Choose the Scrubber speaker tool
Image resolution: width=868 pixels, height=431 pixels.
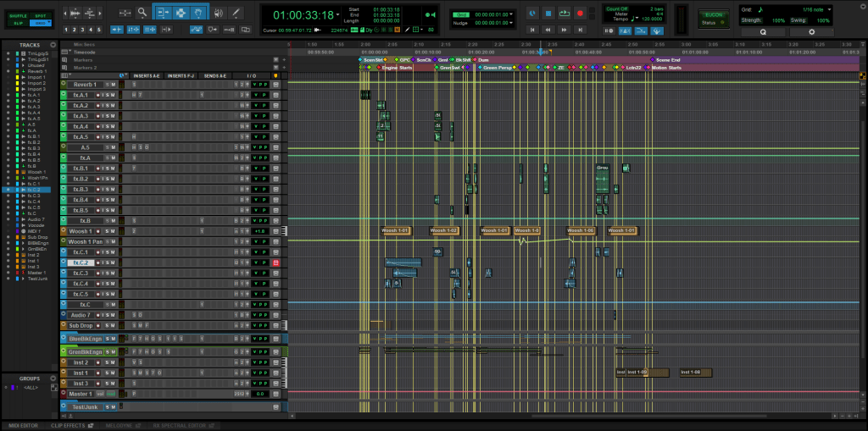click(x=219, y=13)
